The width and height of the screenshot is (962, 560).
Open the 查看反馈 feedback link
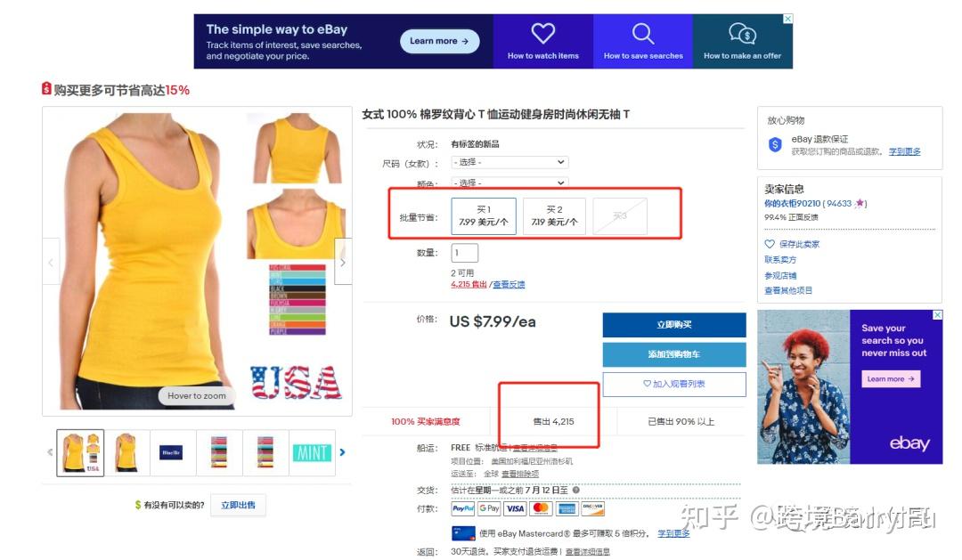[x=510, y=285]
